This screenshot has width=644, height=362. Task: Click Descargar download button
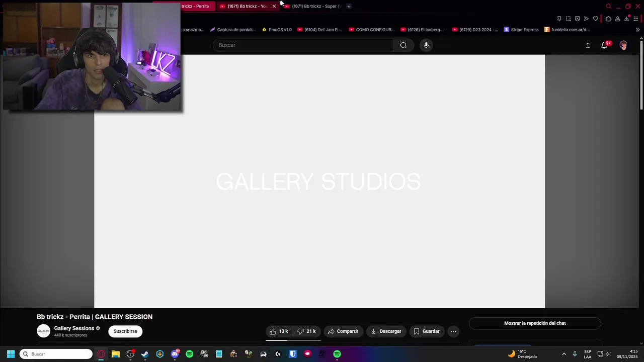pos(386,331)
